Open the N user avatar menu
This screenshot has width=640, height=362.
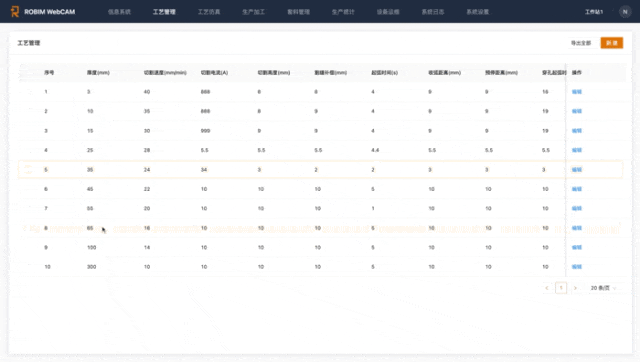tap(624, 12)
